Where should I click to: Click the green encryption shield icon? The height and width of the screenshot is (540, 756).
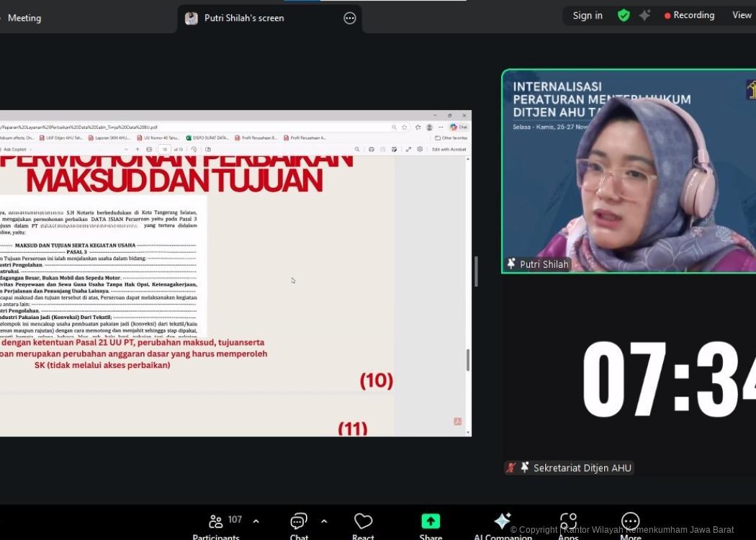click(x=624, y=15)
